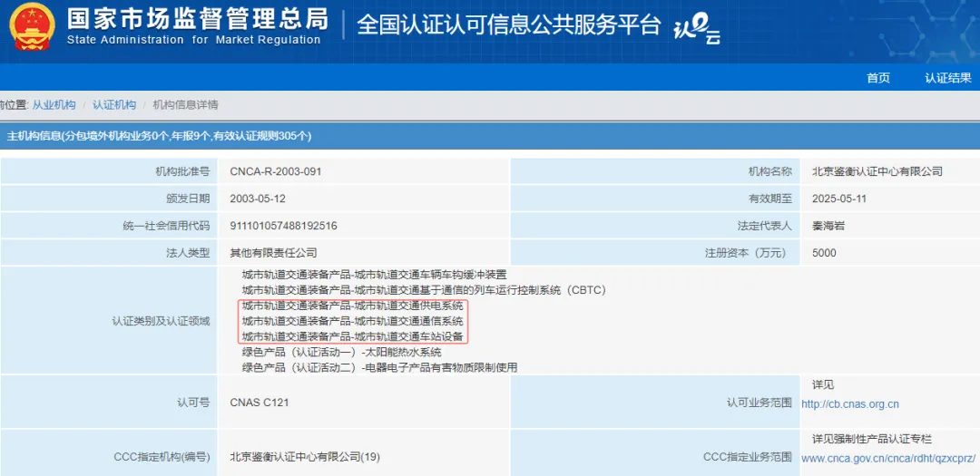Go to 从业机构 breadcrumb link
Viewport: 980px width, 476px height.
[x=54, y=105]
